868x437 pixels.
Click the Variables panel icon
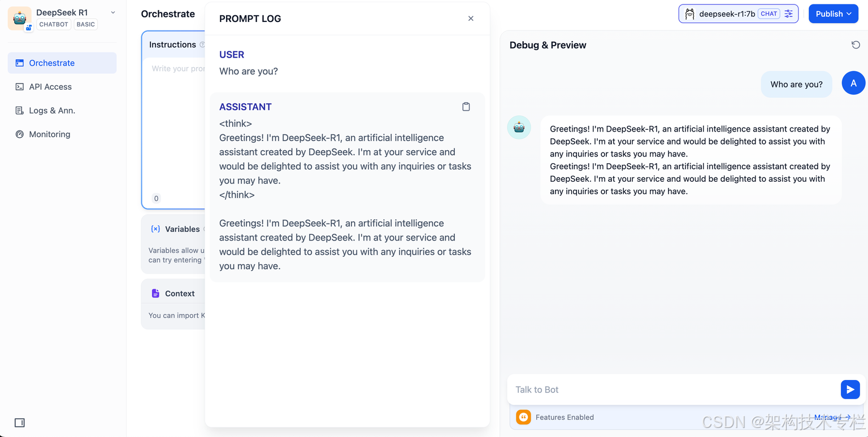(x=155, y=229)
